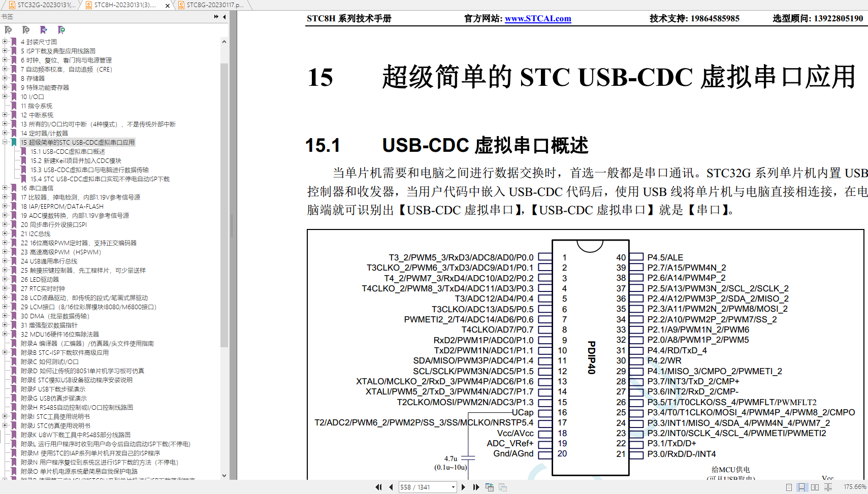
Task: Click the greyed next view icon
Action: click(503, 487)
